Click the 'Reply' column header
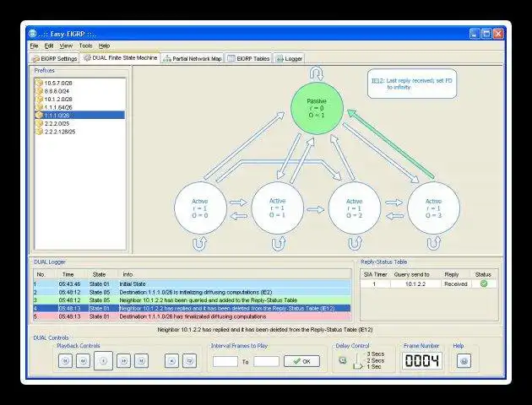532x405 pixels. point(452,274)
